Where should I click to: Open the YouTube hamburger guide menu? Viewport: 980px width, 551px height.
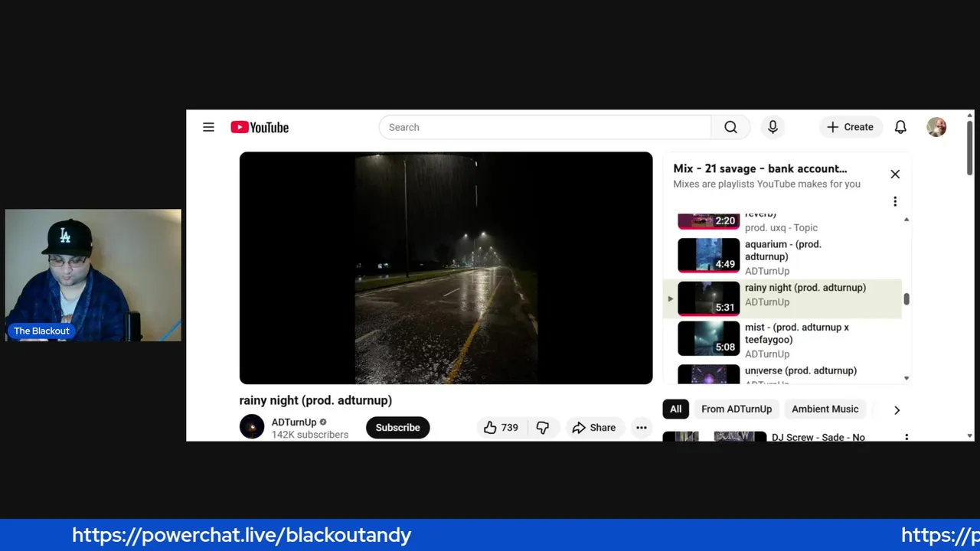pyautogui.click(x=208, y=127)
